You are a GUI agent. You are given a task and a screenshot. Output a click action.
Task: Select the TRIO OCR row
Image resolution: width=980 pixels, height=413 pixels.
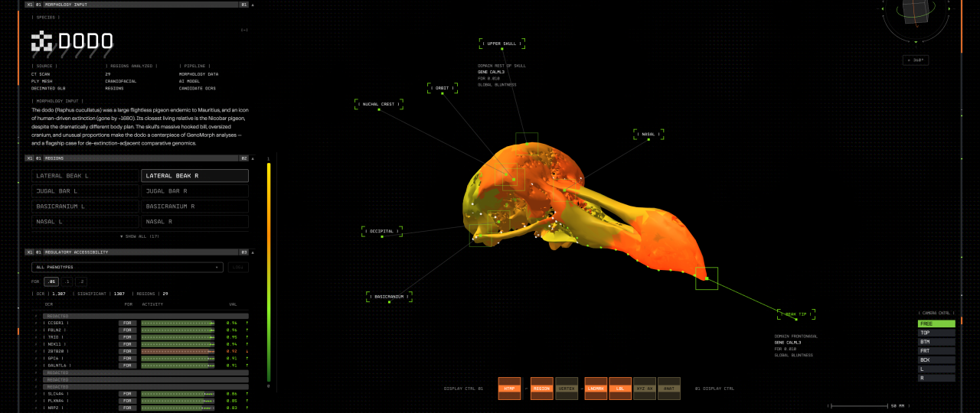pos(141,337)
